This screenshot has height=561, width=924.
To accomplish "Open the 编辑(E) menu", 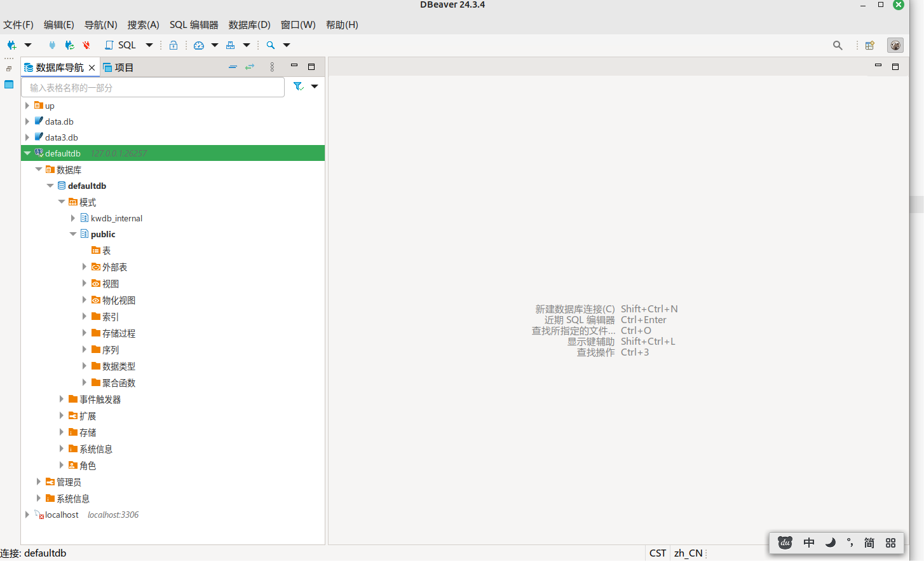I will point(59,25).
